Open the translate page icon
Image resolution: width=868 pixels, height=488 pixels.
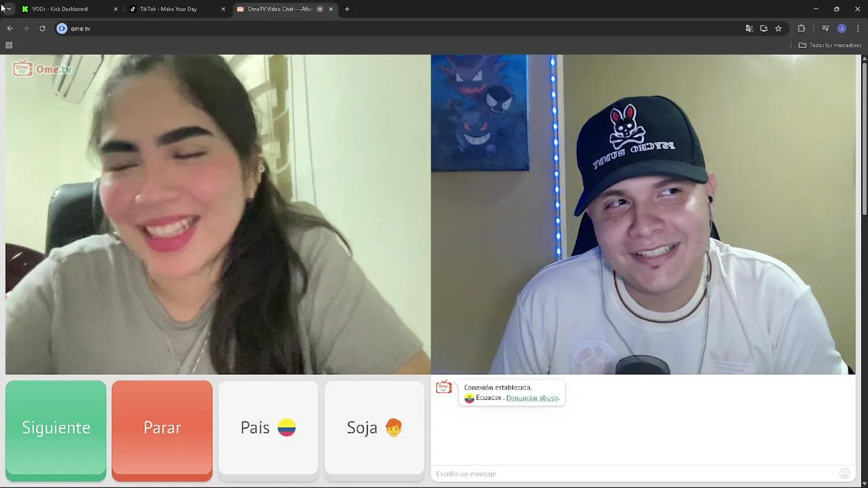(x=749, y=28)
